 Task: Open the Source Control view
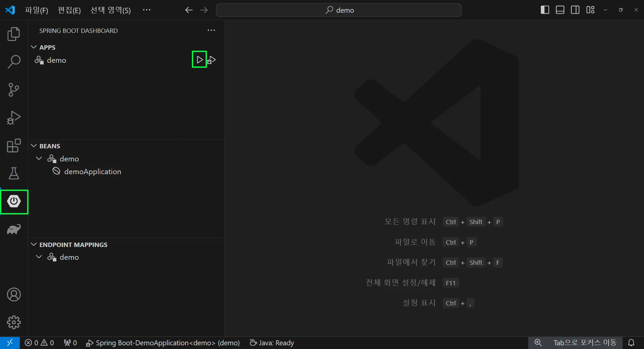tap(14, 90)
